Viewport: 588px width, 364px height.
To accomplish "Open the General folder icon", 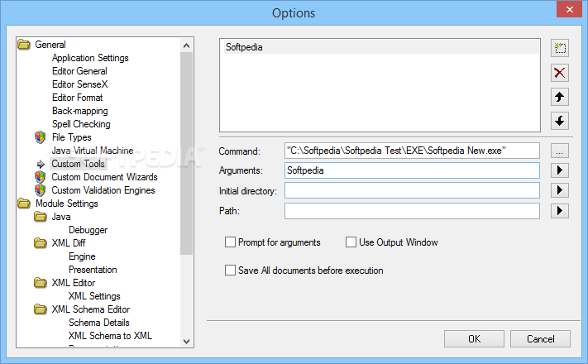I will point(24,45).
